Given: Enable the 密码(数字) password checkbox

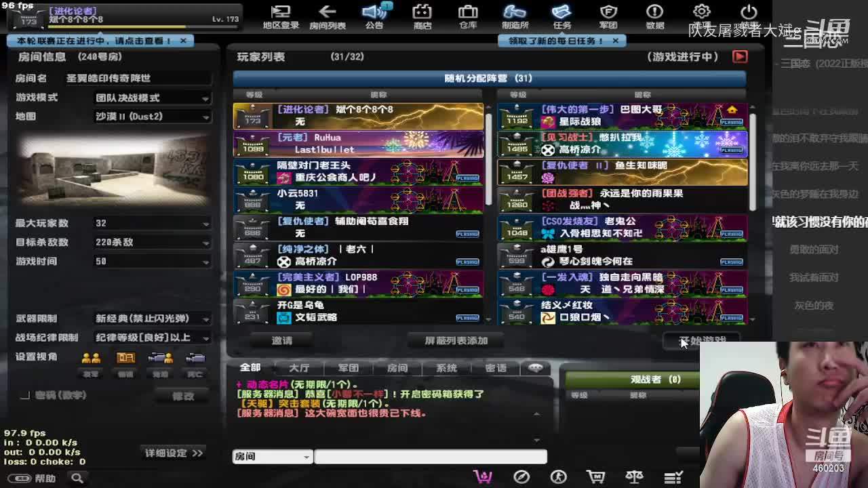Looking at the screenshot, I should click(25, 395).
